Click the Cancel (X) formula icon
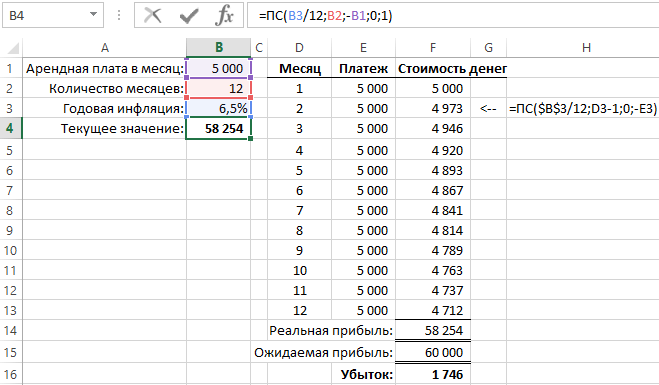Image resolution: width=659 pixels, height=385 pixels. click(152, 16)
